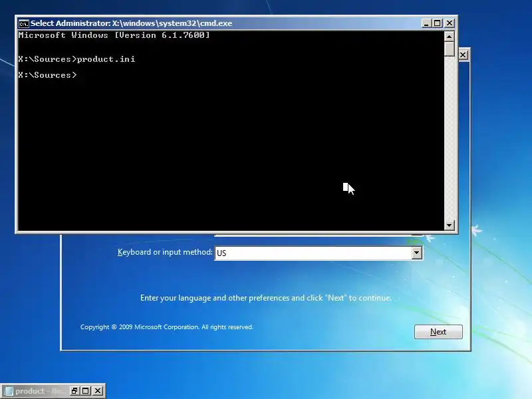Click the command prompt scroll up arrow
The width and height of the screenshot is (532, 399).
[x=450, y=36]
